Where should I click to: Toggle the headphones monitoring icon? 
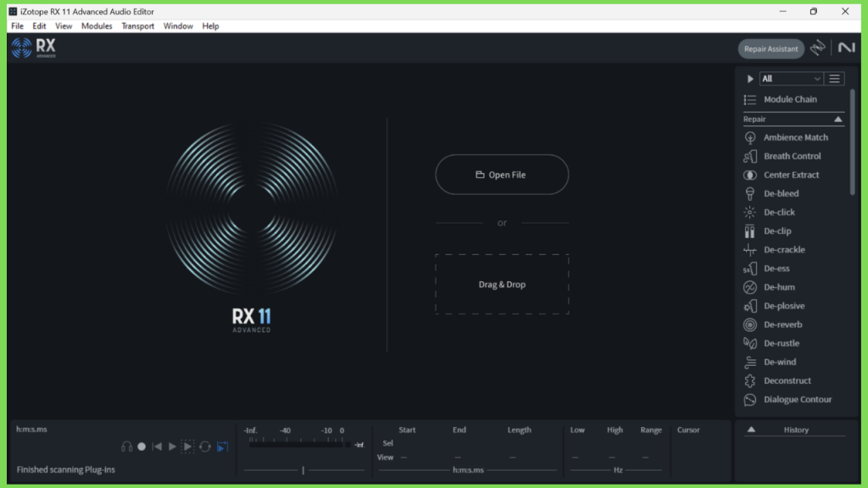pyautogui.click(x=127, y=446)
